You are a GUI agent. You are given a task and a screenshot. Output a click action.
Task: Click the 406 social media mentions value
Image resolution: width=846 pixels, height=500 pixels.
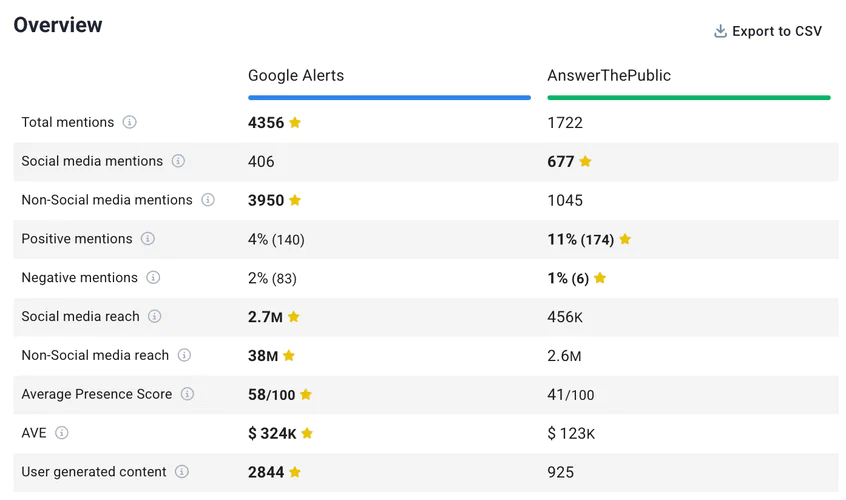click(261, 161)
